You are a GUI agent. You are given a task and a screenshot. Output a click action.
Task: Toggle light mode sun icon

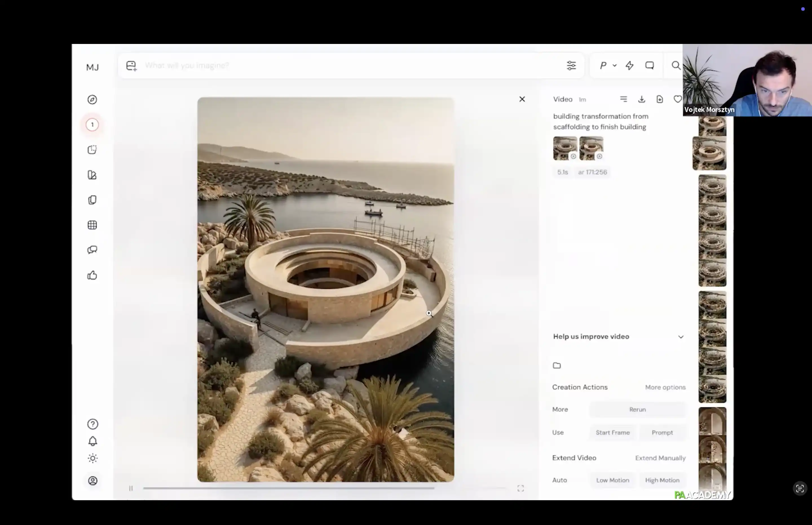tap(92, 458)
